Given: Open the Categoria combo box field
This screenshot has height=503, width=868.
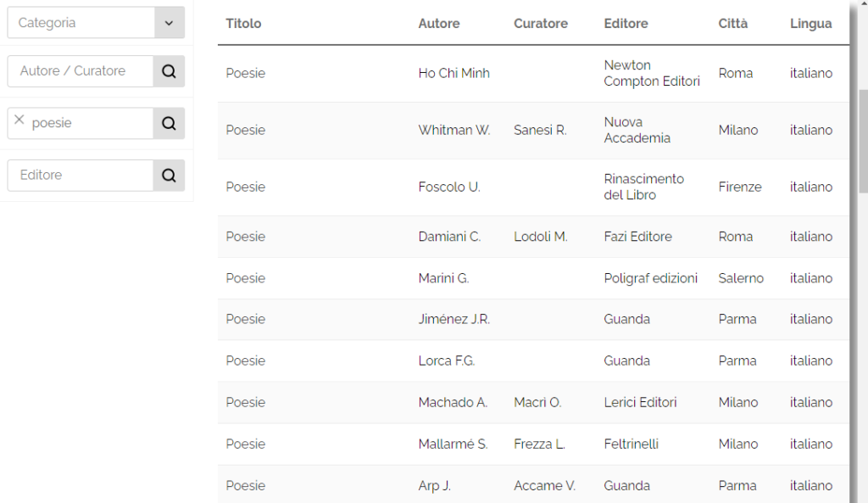Looking at the screenshot, I should 96,23.
